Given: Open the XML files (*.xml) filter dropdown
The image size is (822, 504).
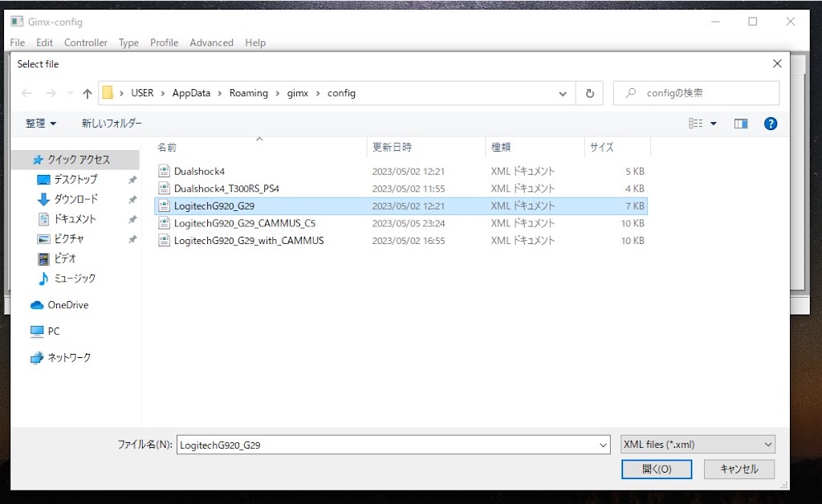Looking at the screenshot, I should point(698,445).
